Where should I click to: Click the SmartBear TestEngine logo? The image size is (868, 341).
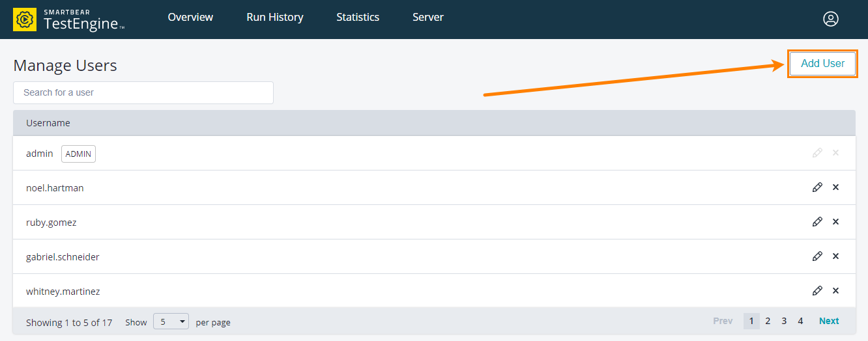[x=68, y=20]
